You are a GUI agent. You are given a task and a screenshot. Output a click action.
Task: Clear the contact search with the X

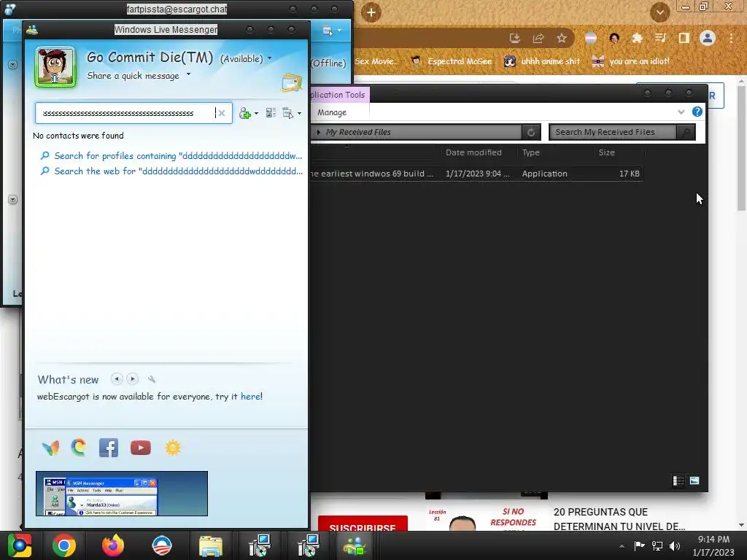pos(222,113)
